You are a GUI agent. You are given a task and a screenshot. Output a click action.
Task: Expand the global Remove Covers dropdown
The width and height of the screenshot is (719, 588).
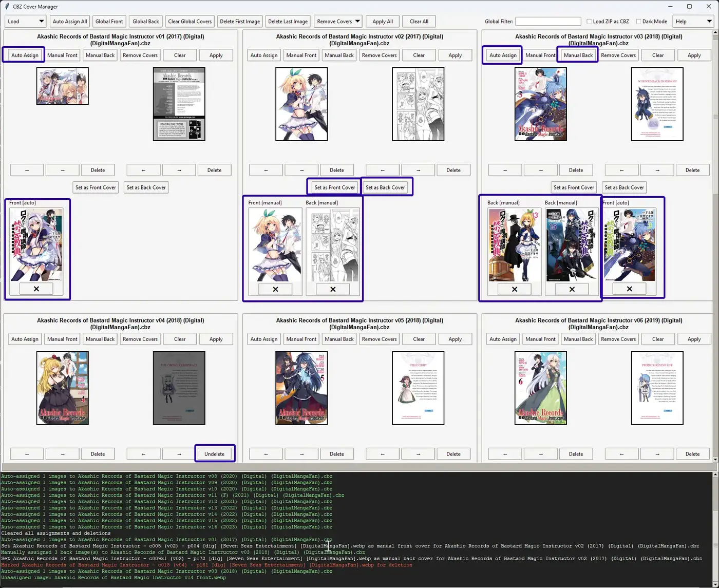[338, 22]
